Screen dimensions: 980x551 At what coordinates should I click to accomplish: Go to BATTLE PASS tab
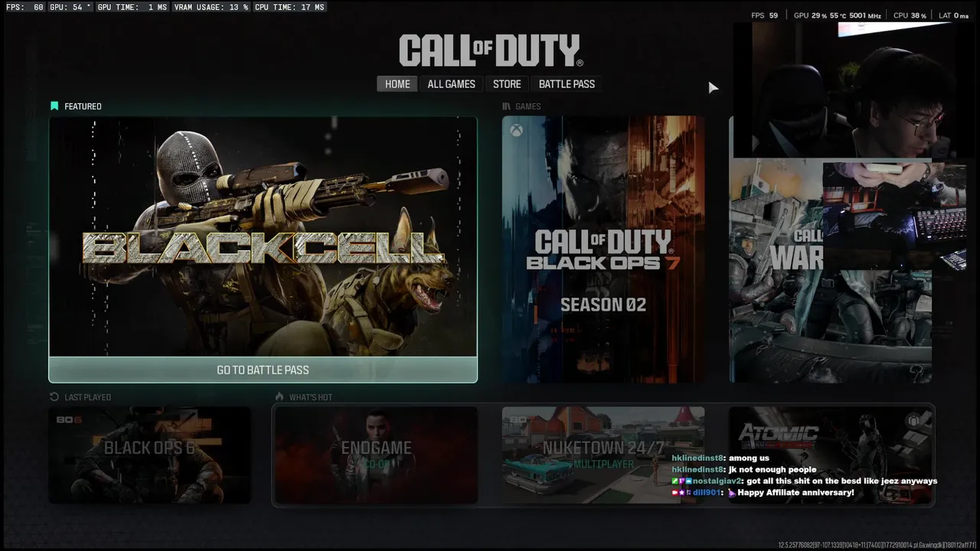(x=567, y=84)
